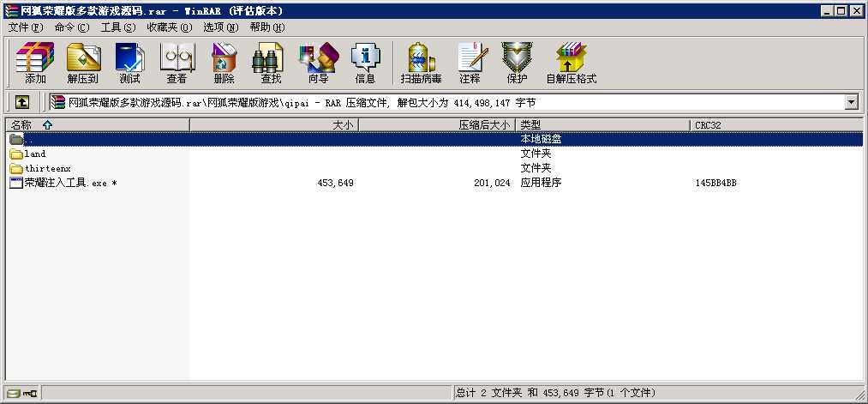Open the 查看 (View) toolbar icon
Viewport: 868px width, 404px height.
(177, 57)
